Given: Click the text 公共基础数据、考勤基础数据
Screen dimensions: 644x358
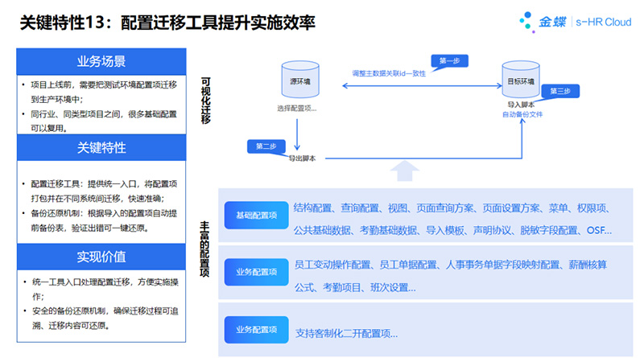Looking at the screenshot, I should pyautogui.click(x=355, y=230).
